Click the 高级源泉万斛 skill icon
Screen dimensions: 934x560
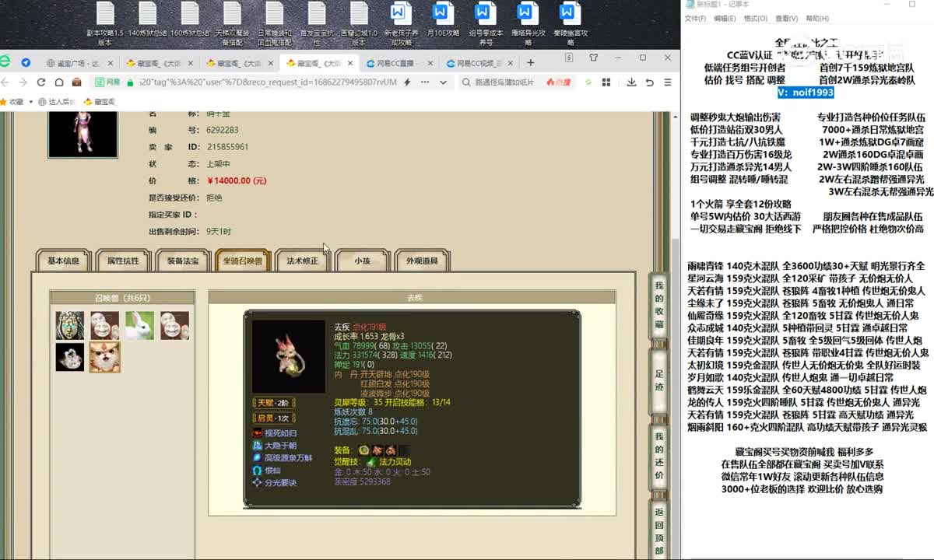coord(258,458)
